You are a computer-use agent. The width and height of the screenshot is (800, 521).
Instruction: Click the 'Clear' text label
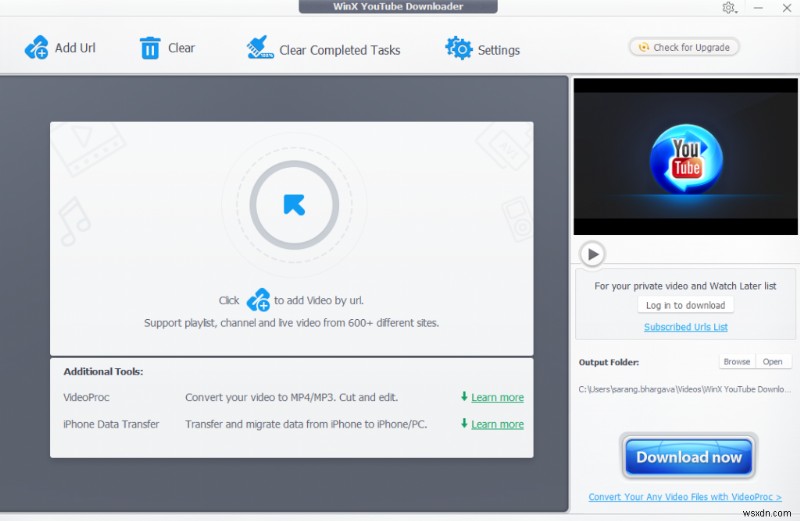(182, 47)
